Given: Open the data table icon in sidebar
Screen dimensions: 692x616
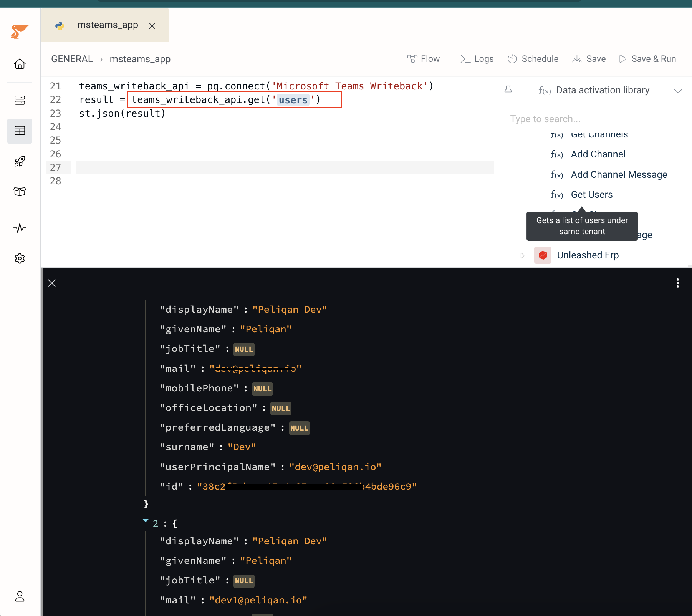Looking at the screenshot, I should [x=20, y=131].
